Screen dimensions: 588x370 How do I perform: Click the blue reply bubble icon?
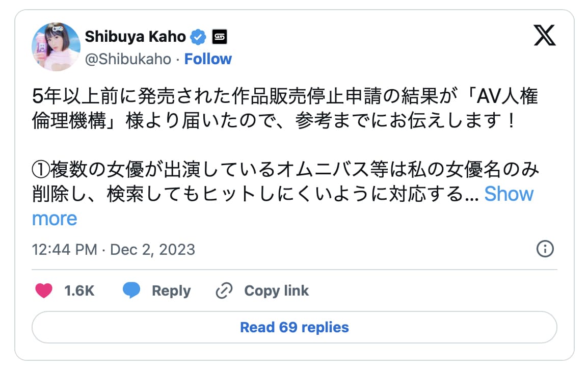[x=131, y=290]
